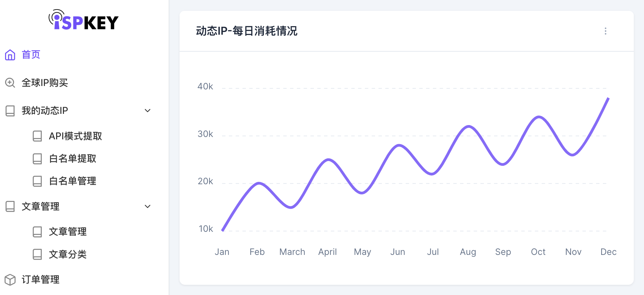
Task: Click the book icon beside 白名单提取
Action: (x=37, y=158)
